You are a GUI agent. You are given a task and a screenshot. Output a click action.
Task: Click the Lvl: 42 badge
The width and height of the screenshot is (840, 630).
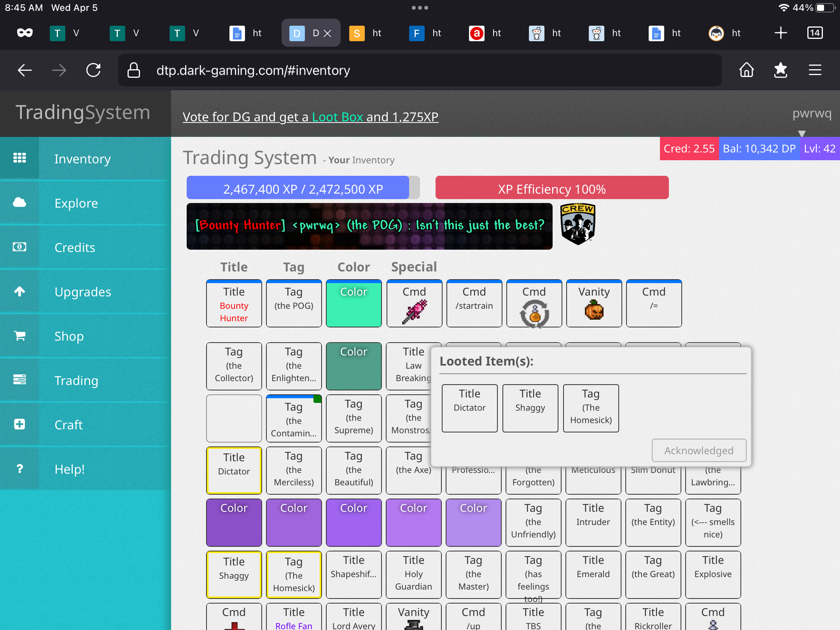[820, 149]
